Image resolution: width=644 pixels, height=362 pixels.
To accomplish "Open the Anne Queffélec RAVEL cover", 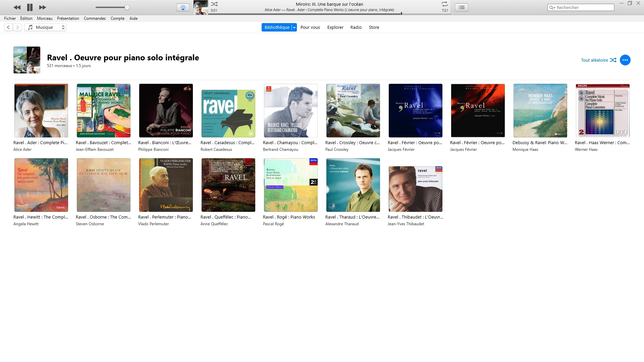I will (x=228, y=185).
